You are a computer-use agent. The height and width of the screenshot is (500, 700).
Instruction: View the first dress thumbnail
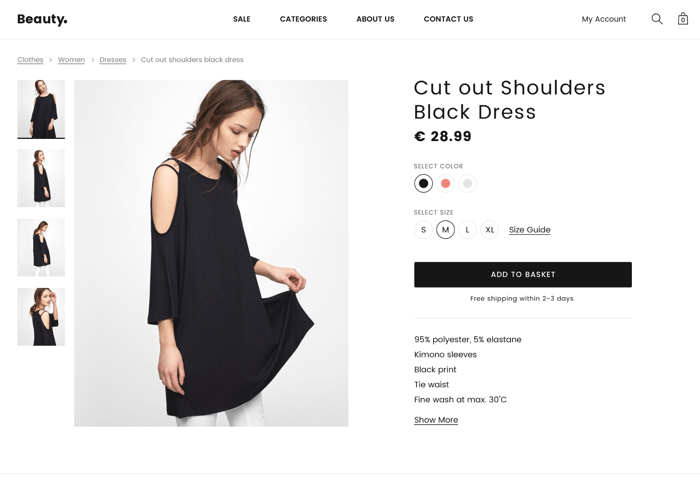point(41,109)
